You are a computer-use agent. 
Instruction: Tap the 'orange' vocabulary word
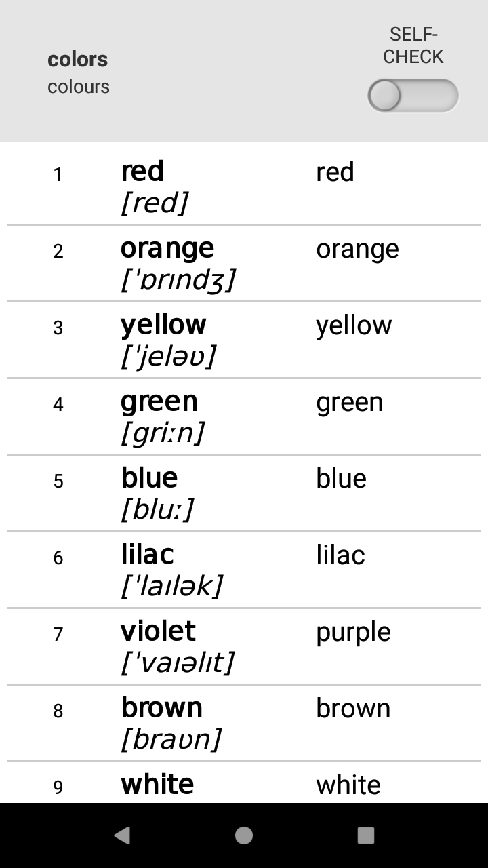coord(167,248)
